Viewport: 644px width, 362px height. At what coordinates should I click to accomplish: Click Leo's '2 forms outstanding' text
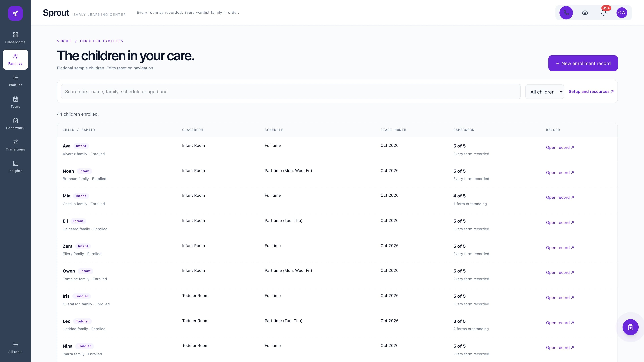(471, 329)
